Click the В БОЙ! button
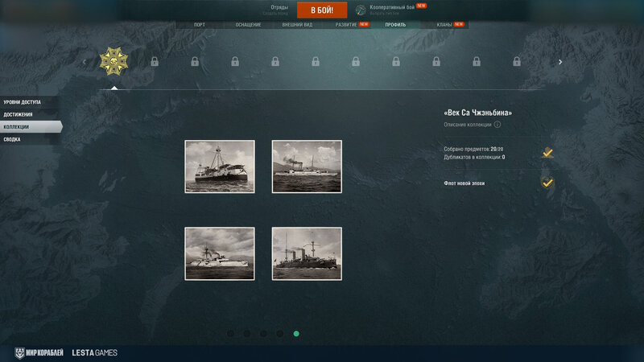The width and height of the screenshot is (644, 362). pyautogui.click(x=322, y=10)
